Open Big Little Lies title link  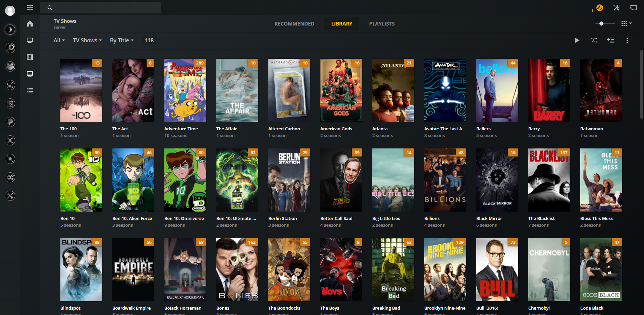click(x=386, y=218)
